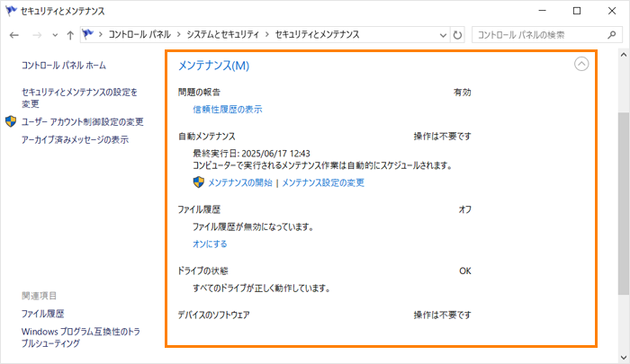The height and width of the screenshot is (364, 630).
Task: Click the 問題の報告 label
Action: click(199, 93)
